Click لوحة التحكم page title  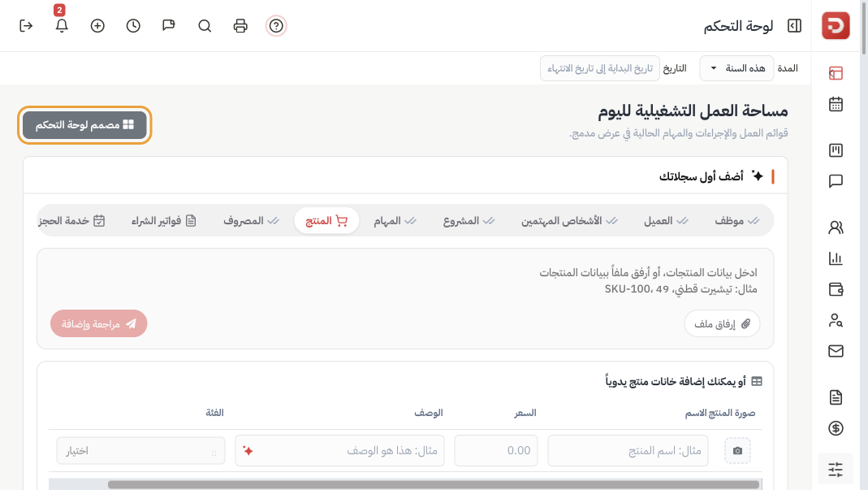738,26
